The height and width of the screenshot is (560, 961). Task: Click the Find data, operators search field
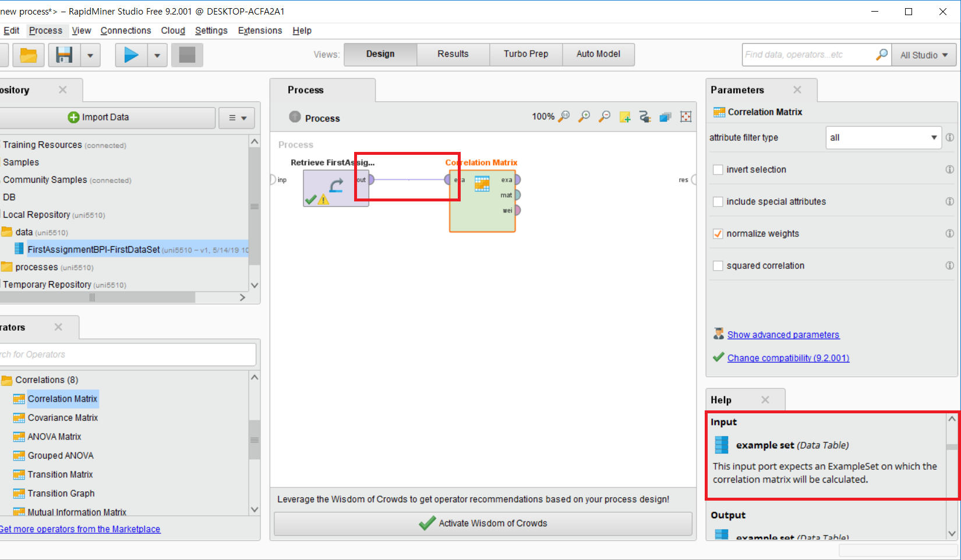pyautogui.click(x=810, y=55)
